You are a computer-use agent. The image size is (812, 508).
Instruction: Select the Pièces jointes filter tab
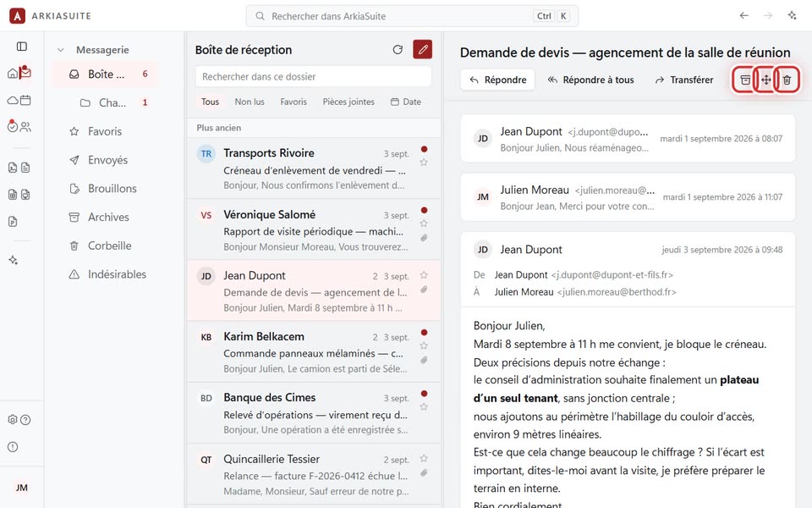coord(348,102)
